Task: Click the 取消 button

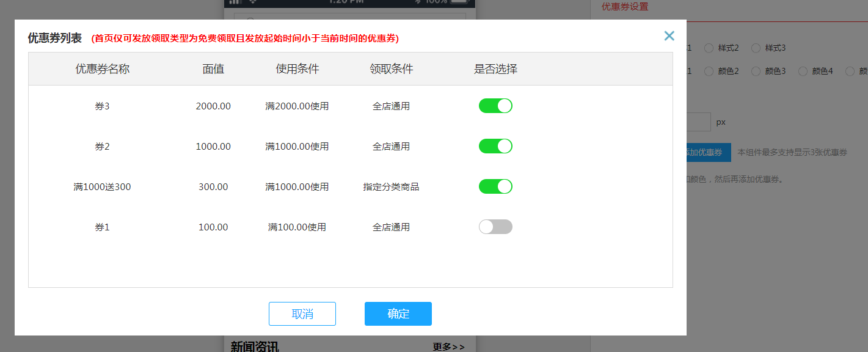Action: pyautogui.click(x=302, y=313)
